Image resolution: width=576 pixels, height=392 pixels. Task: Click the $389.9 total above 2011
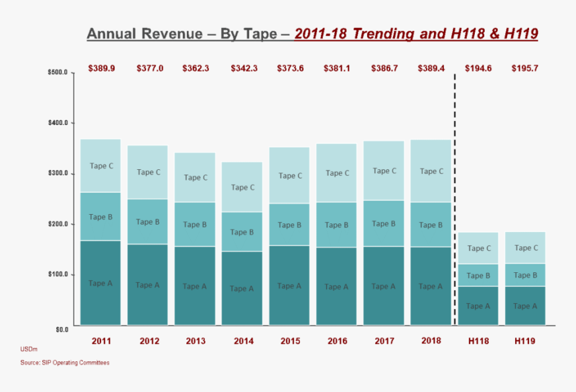101,68
